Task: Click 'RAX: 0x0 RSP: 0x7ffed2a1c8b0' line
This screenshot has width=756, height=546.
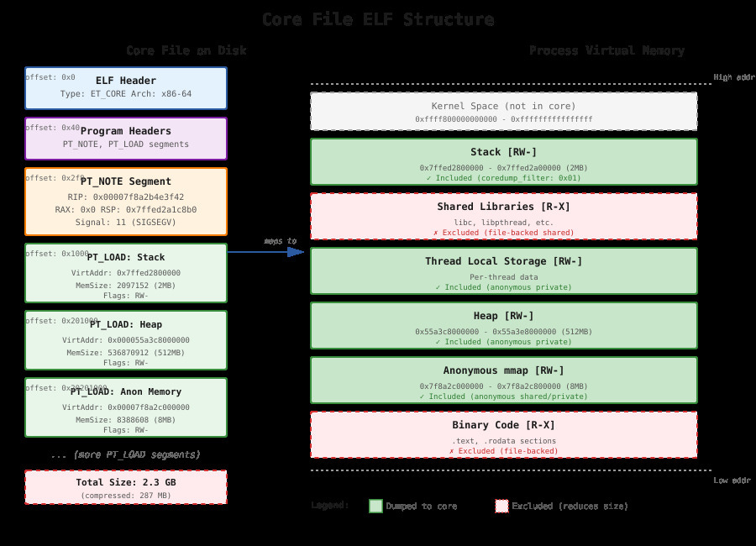Action: (126, 209)
